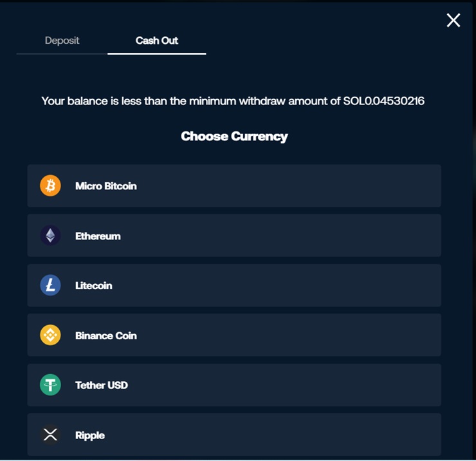Click the Ripple X logo icon

[x=50, y=435]
